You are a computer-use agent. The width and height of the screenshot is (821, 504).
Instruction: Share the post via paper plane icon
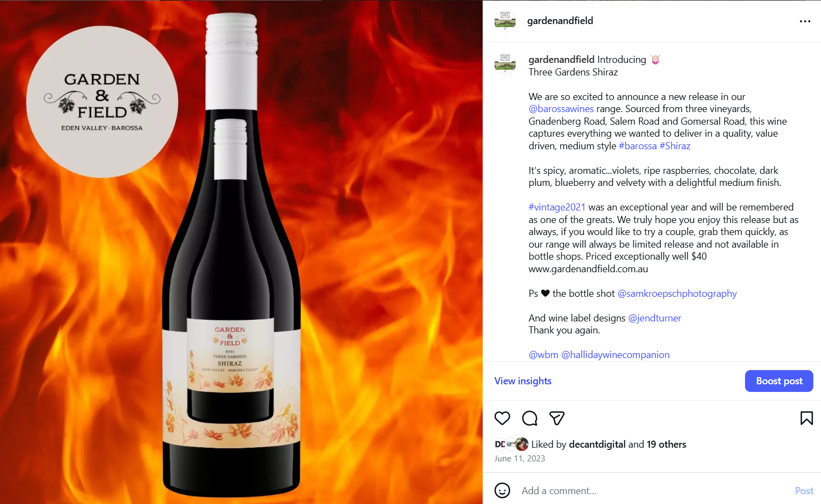556,418
